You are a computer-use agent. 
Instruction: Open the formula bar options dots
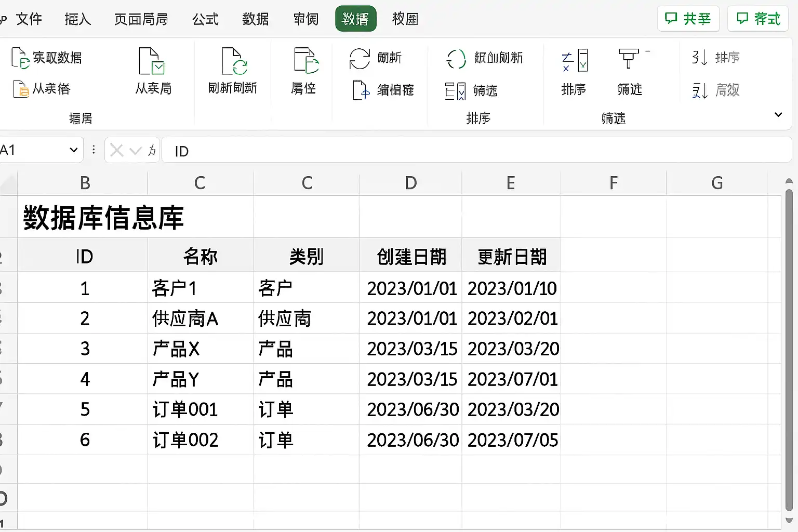[94, 150]
